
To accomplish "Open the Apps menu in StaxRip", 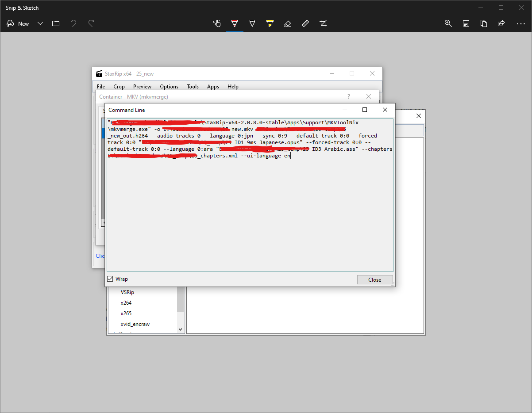I will click(213, 87).
